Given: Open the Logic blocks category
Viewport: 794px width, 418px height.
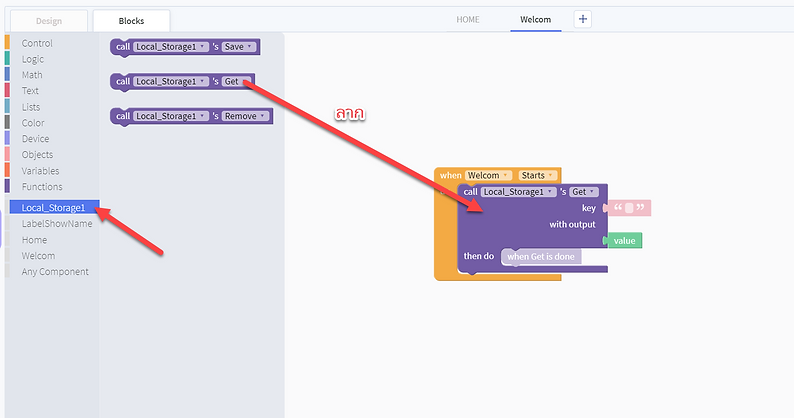Looking at the screenshot, I should 33,59.
